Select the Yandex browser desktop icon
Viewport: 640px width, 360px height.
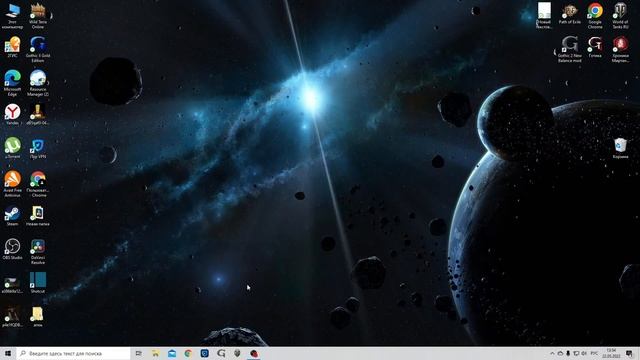(x=13, y=114)
